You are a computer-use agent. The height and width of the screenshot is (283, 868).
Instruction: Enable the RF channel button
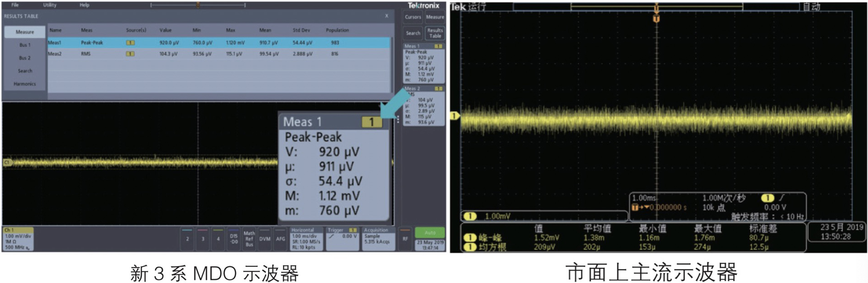pyautogui.click(x=405, y=238)
